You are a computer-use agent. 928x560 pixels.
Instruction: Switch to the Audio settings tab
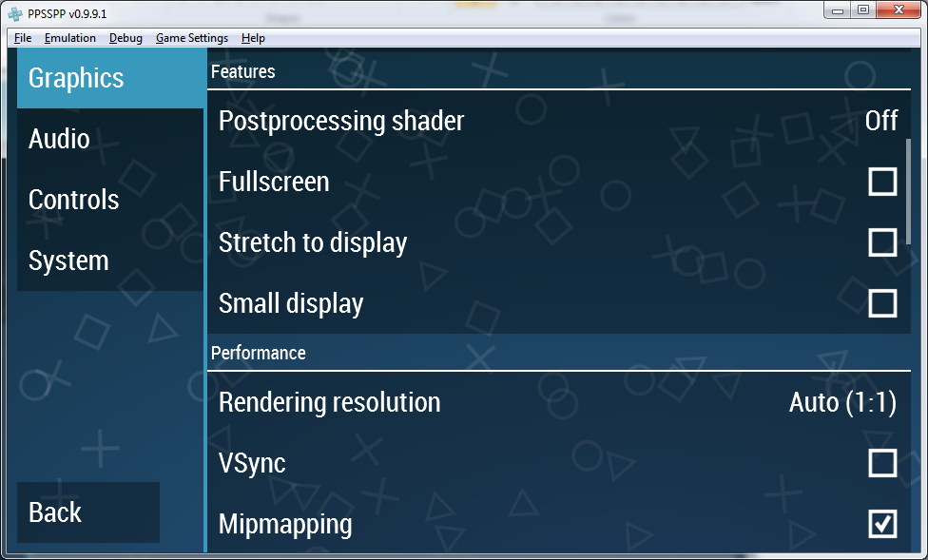tap(110, 139)
